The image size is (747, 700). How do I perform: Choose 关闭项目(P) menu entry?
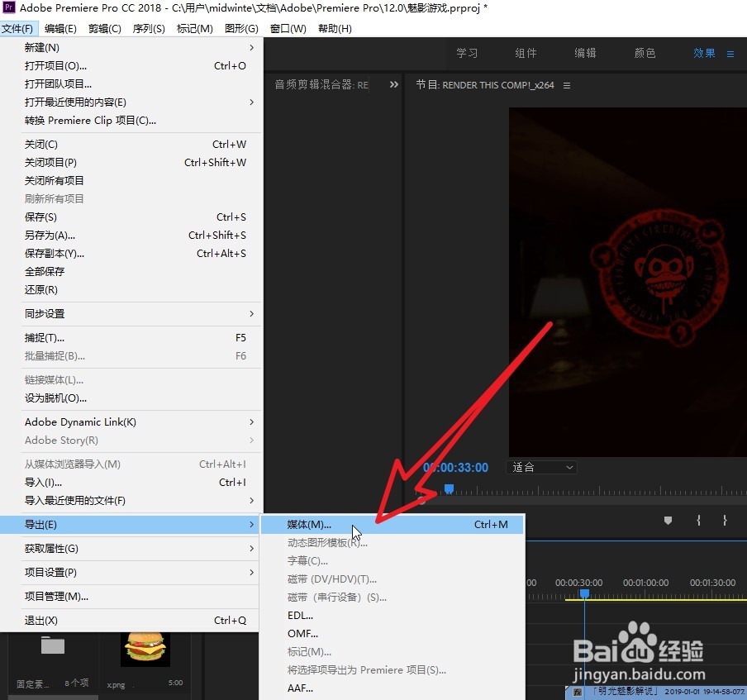point(131,162)
